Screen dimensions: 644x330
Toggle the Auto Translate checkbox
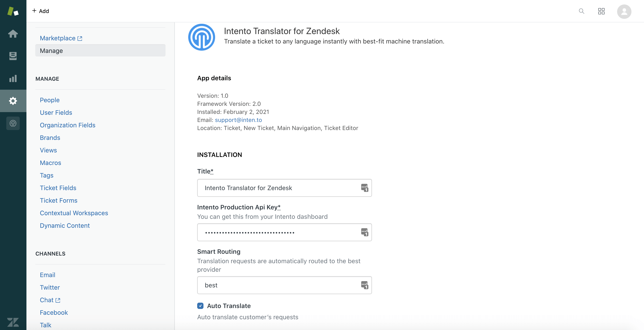click(x=200, y=306)
